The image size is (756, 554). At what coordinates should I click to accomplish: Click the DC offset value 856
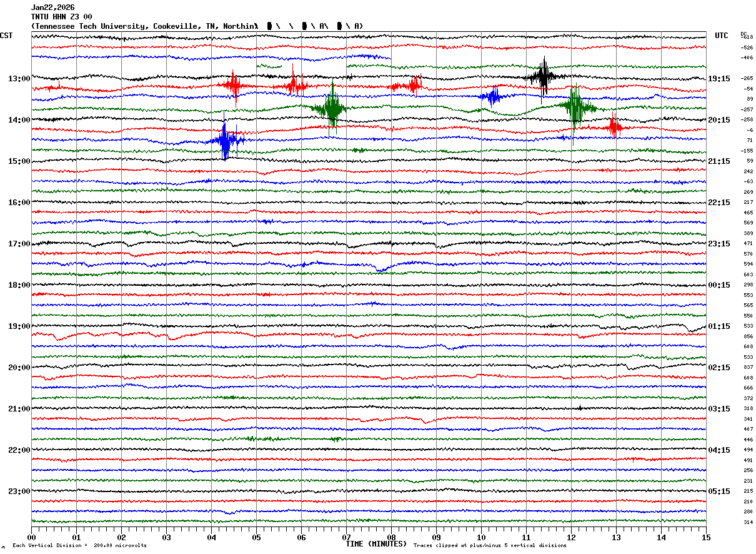click(748, 336)
